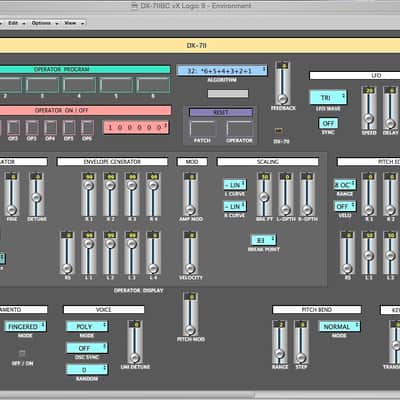This screenshot has height=400, width=400.
Task: Click the Velocity slider knob
Action: tap(190, 268)
